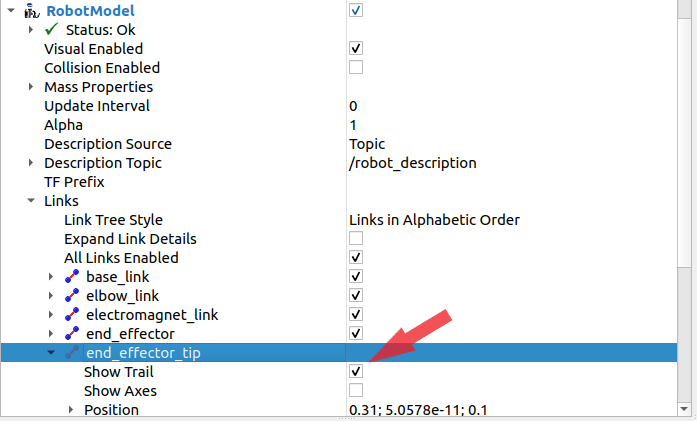Enable the Collision Enabled checkbox

(356, 67)
